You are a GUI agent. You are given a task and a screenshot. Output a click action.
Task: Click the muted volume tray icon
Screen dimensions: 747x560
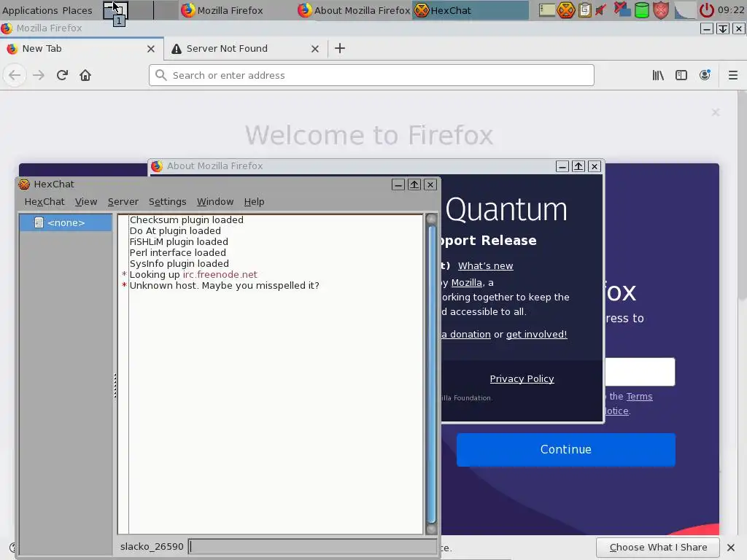(601, 10)
